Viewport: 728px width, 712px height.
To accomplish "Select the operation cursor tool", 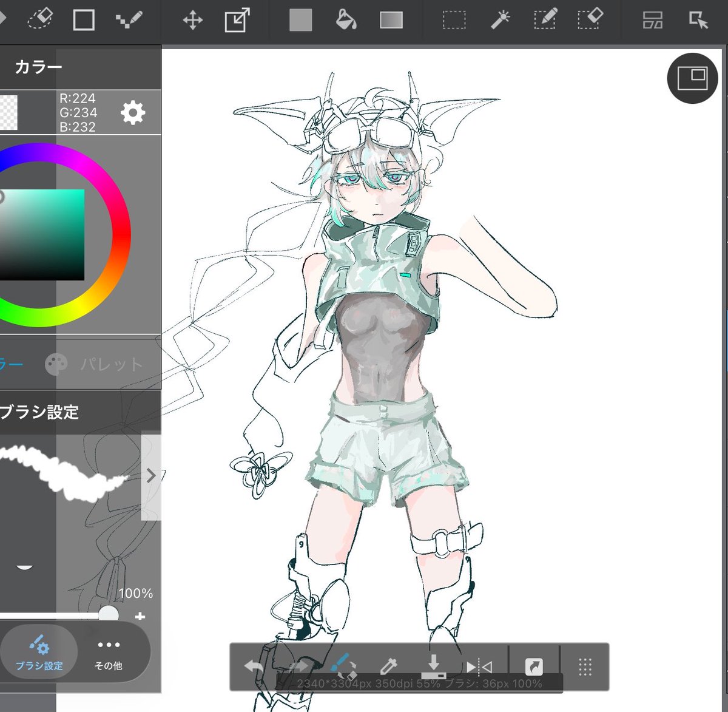I will 698,20.
